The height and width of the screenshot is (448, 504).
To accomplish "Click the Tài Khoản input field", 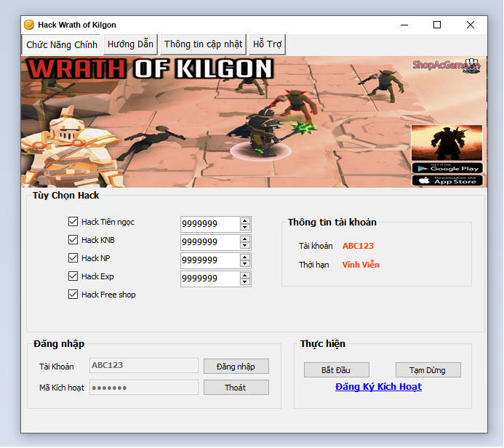I will click(x=144, y=366).
